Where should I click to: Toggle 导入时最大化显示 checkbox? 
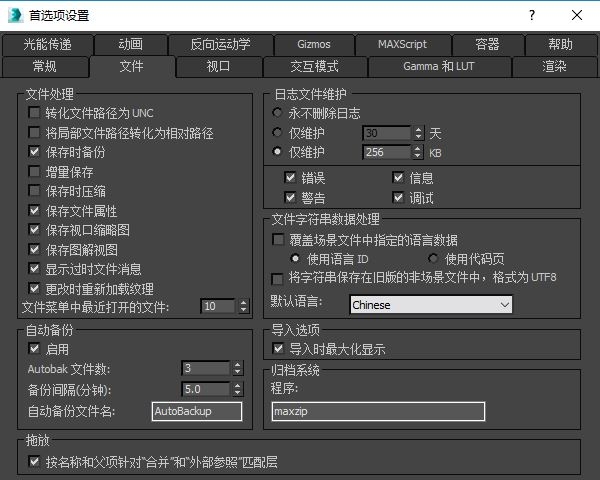(278, 349)
